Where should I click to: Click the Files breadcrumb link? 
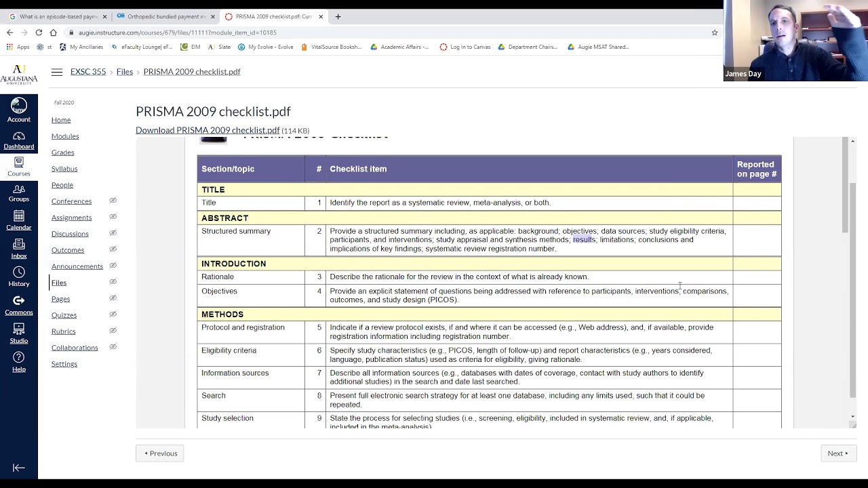tap(125, 72)
